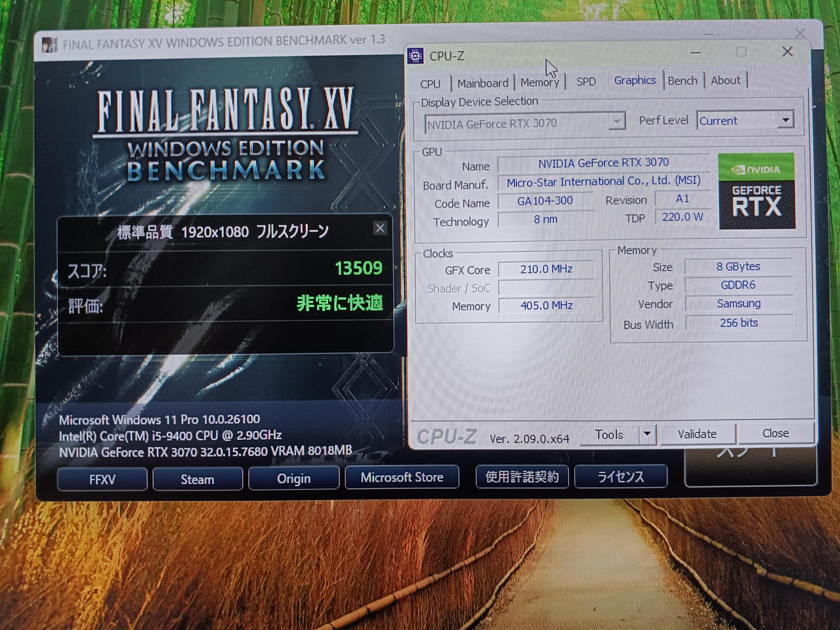Select the Memory tab
840x630 pixels.
[x=539, y=82]
